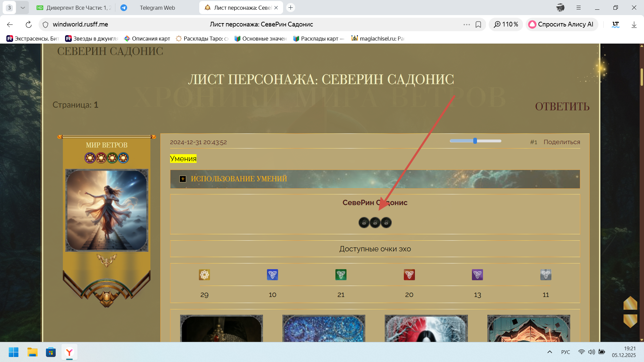Screen dimensions: 644x362
Task: Click the blue slider handle in post header
Action: pyautogui.click(x=475, y=141)
